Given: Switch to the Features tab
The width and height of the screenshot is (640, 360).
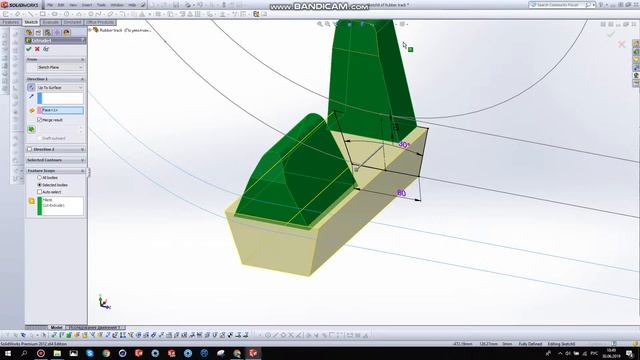Looking at the screenshot, I should point(11,22).
